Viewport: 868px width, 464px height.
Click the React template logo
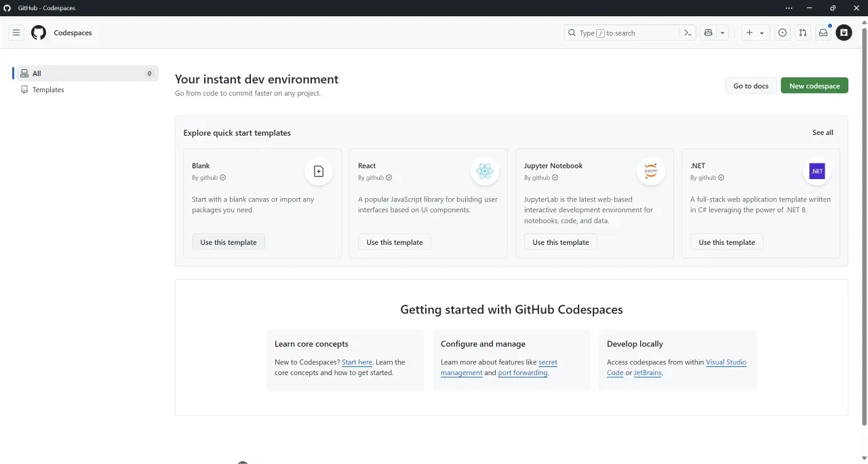click(485, 172)
